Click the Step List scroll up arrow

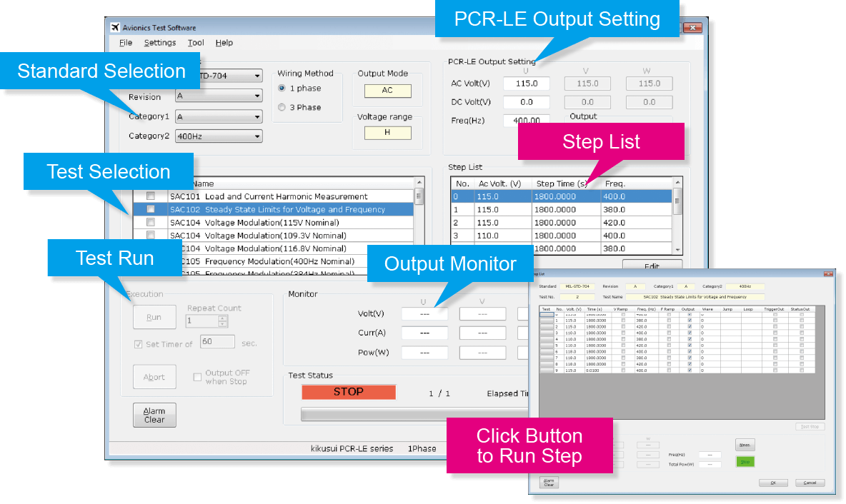[677, 183]
